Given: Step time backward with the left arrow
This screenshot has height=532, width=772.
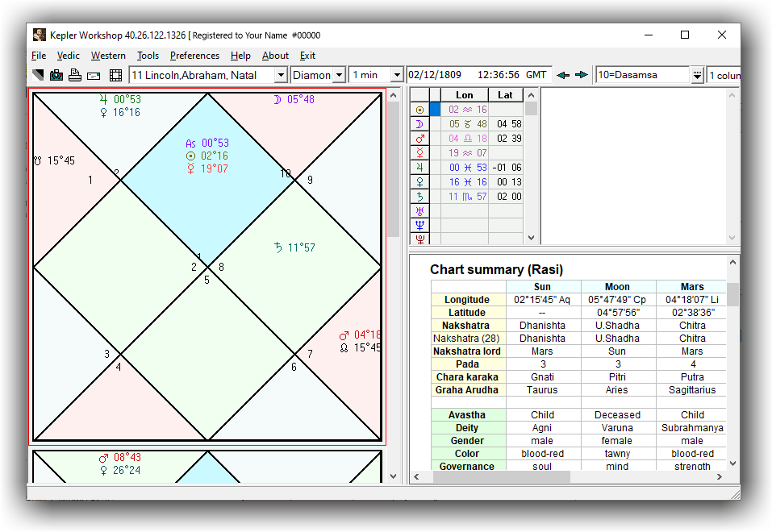Looking at the screenshot, I should coord(563,75).
